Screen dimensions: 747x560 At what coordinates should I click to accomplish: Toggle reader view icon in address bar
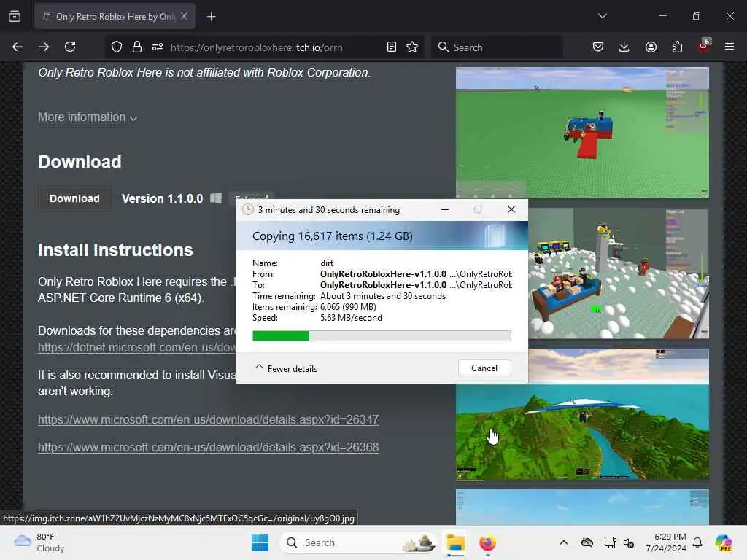point(392,47)
